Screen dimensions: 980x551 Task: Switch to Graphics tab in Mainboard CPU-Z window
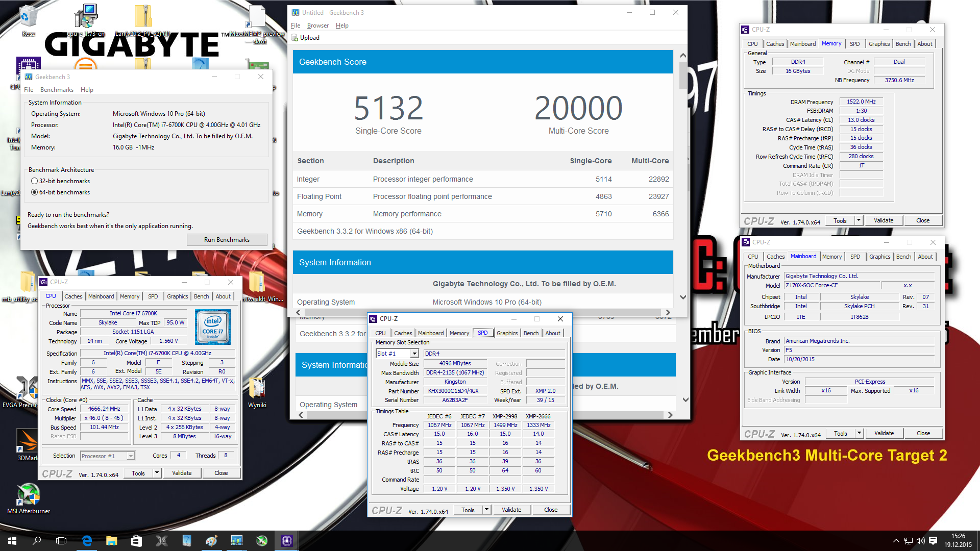[879, 257]
